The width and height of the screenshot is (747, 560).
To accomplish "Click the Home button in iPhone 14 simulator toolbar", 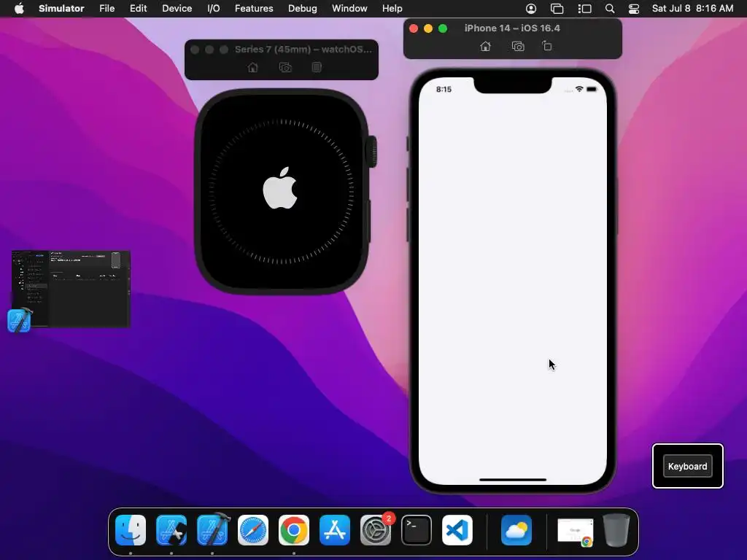I will point(485,46).
